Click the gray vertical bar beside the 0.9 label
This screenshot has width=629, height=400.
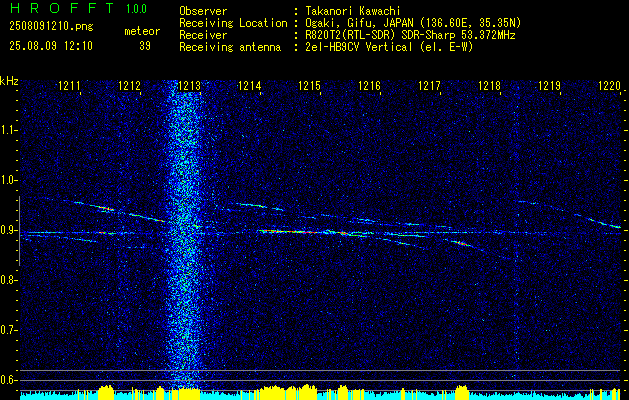click(x=19, y=231)
